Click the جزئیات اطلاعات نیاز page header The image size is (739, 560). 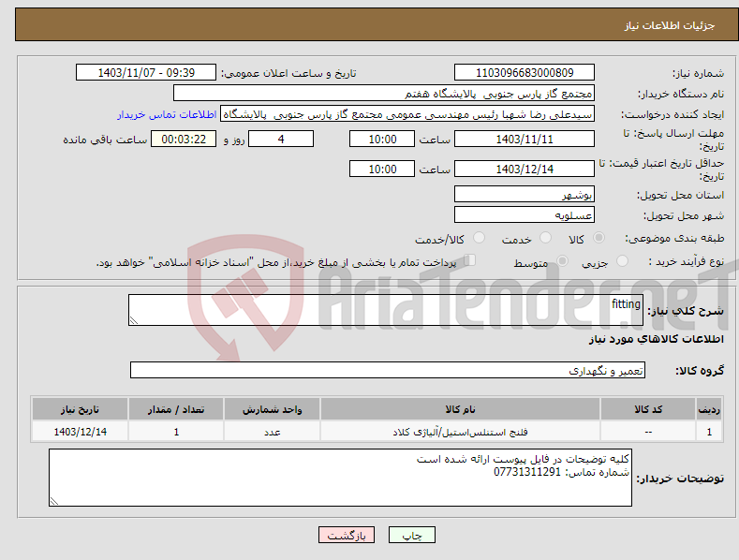tap(670, 25)
